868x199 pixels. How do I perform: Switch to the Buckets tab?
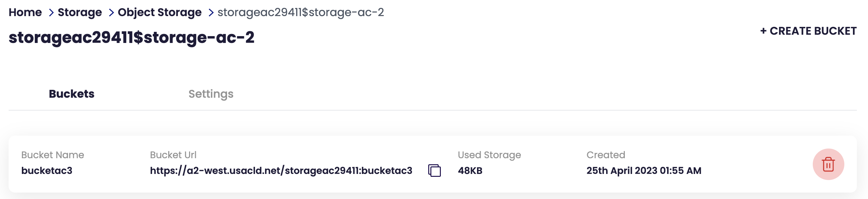[x=71, y=94]
